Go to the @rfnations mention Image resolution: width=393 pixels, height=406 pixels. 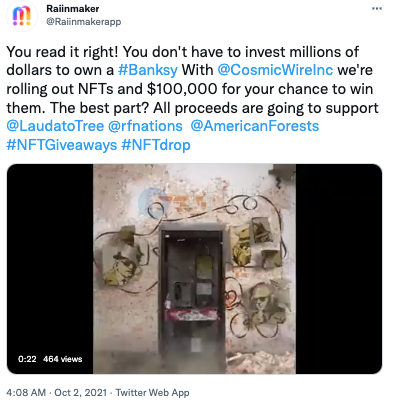pos(145,126)
